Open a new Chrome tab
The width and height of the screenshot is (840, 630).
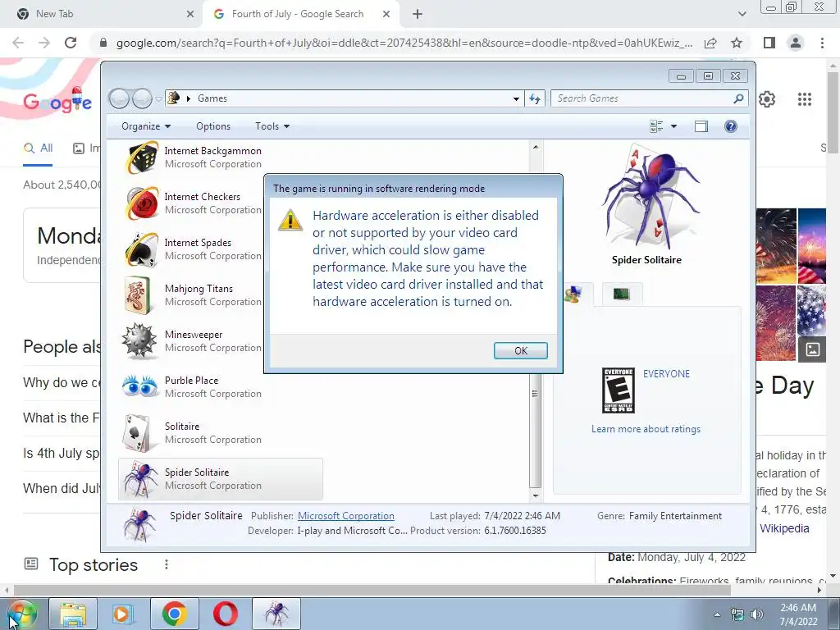point(418,14)
